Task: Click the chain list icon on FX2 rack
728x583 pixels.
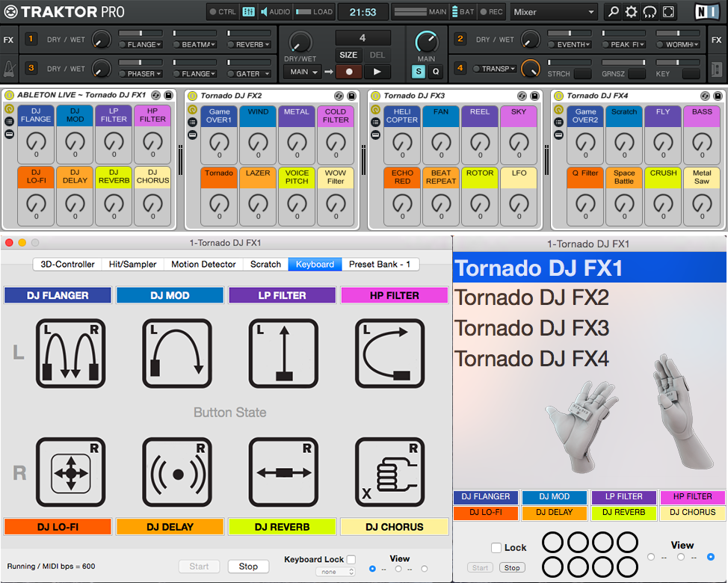Action: click(x=192, y=122)
